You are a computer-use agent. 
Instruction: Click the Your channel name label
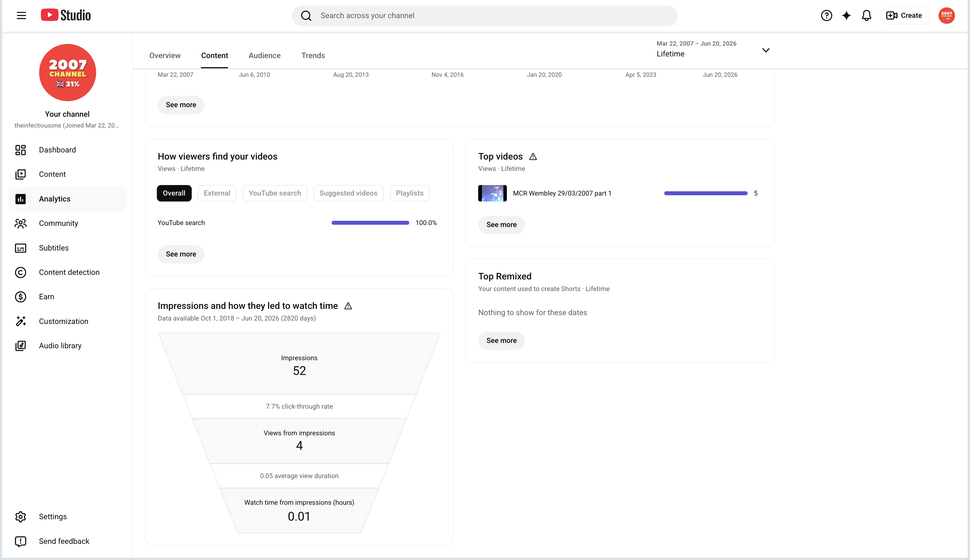(x=68, y=114)
